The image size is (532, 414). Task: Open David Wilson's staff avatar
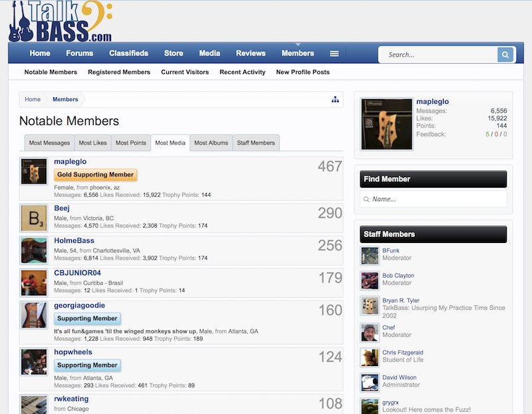click(x=370, y=383)
